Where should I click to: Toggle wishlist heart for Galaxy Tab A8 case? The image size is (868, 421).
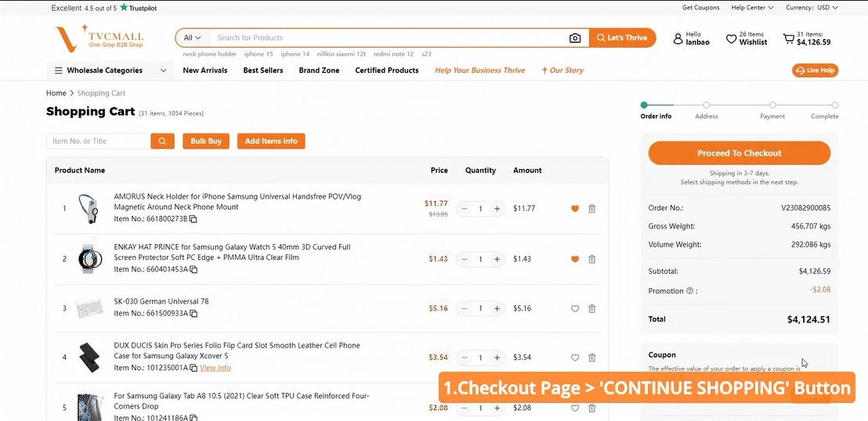click(x=574, y=408)
